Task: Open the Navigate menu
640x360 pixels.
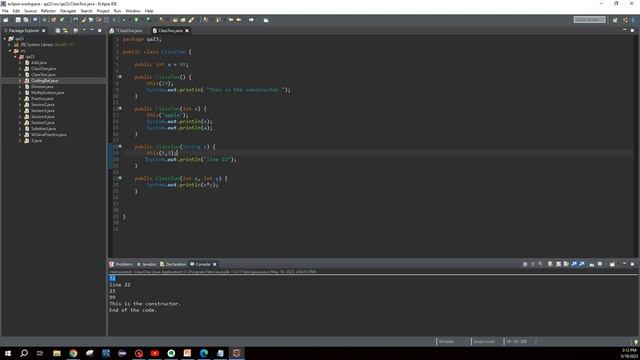Action: click(68, 11)
